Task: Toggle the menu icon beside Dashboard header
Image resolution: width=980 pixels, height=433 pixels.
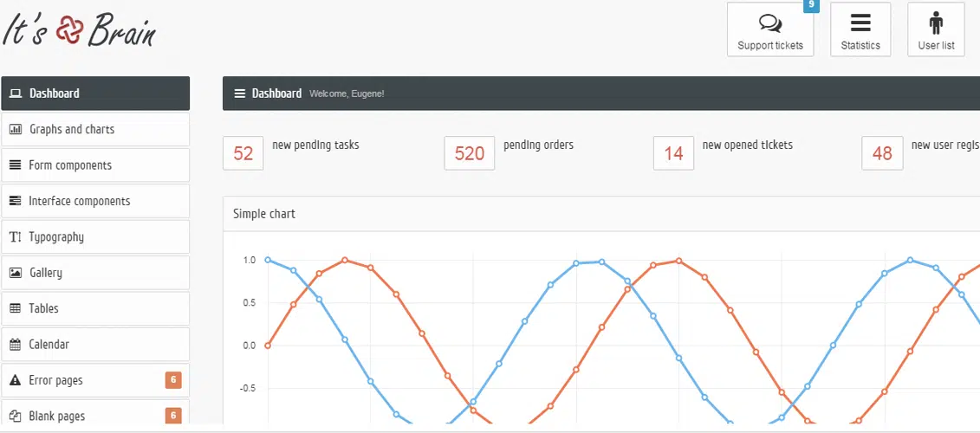Action: [x=239, y=94]
